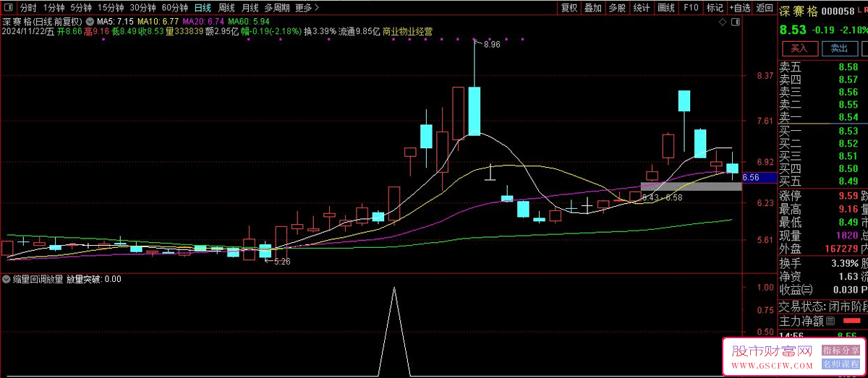Click the 5.26 low price label

click(281, 262)
